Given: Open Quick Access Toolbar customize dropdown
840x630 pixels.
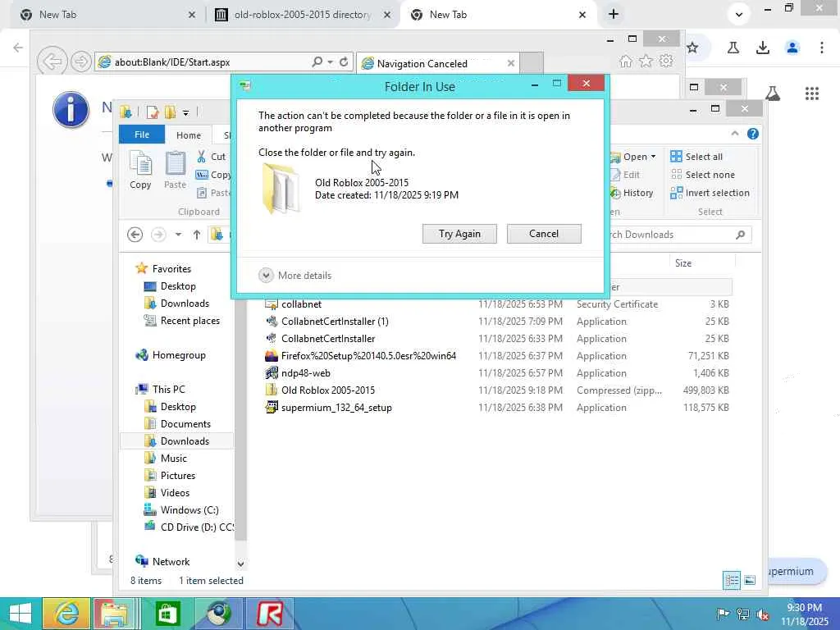Looking at the screenshot, I should (x=186, y=113).
